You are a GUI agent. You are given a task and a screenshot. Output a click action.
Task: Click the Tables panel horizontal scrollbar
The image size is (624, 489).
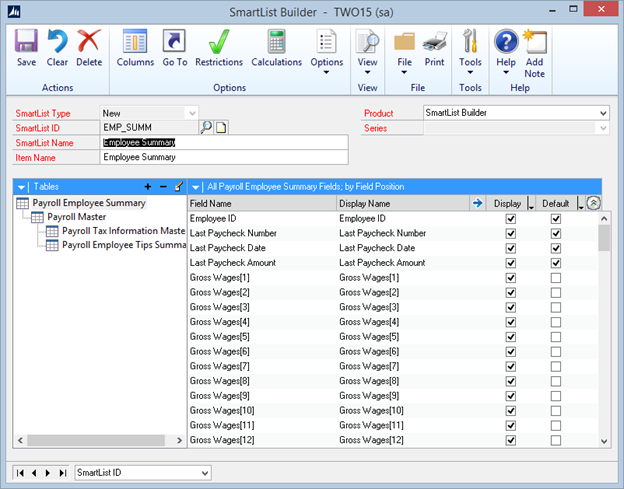pyautogui.click(x=96, y=440)
